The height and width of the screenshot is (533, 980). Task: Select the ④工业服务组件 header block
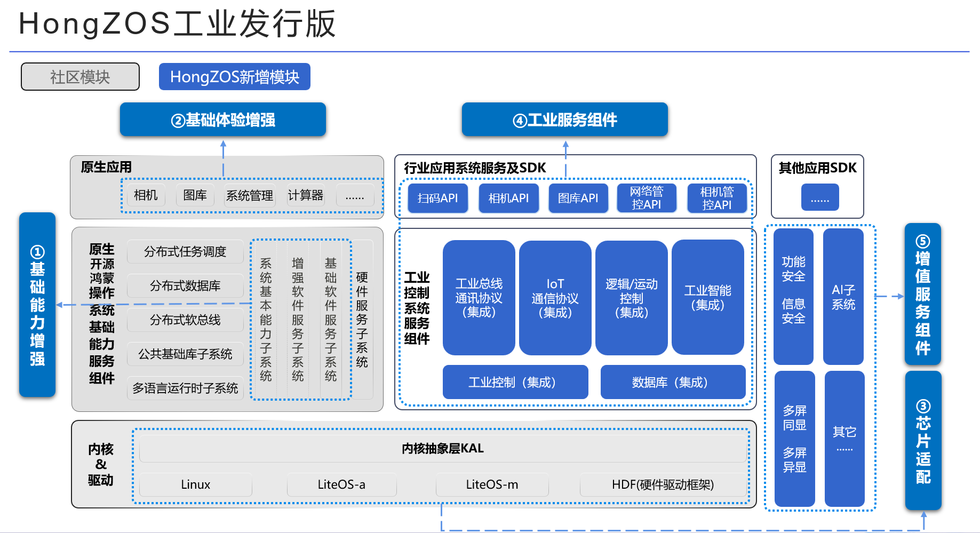[x=564, y=120]
